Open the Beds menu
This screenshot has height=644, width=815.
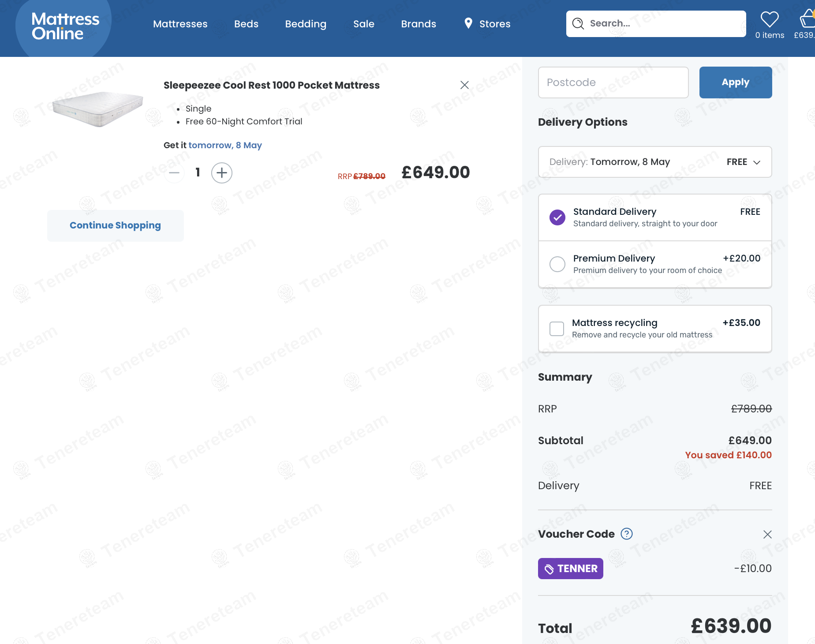[x=246, y=24]
